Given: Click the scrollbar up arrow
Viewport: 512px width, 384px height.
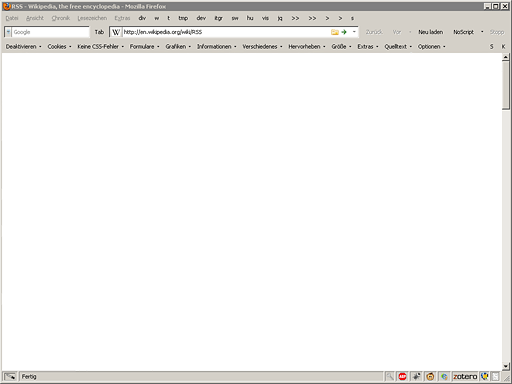Looking at the screenshot, I should pyautogui.click(x=506, y=57).
